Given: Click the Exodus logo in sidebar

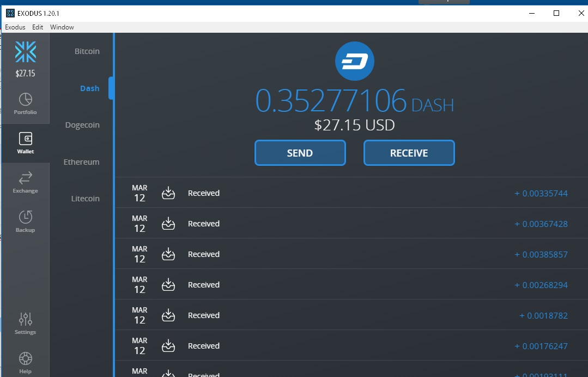Looking at the screenshot, I should [26, 52].
